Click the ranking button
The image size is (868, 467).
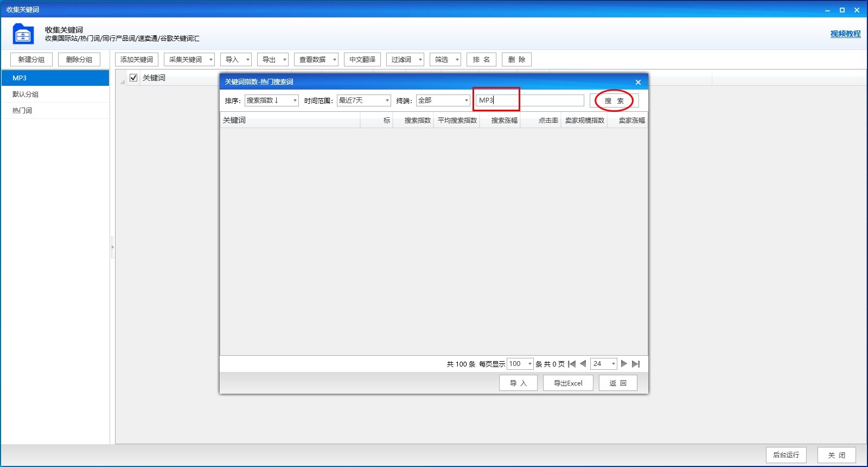(481, 60)
